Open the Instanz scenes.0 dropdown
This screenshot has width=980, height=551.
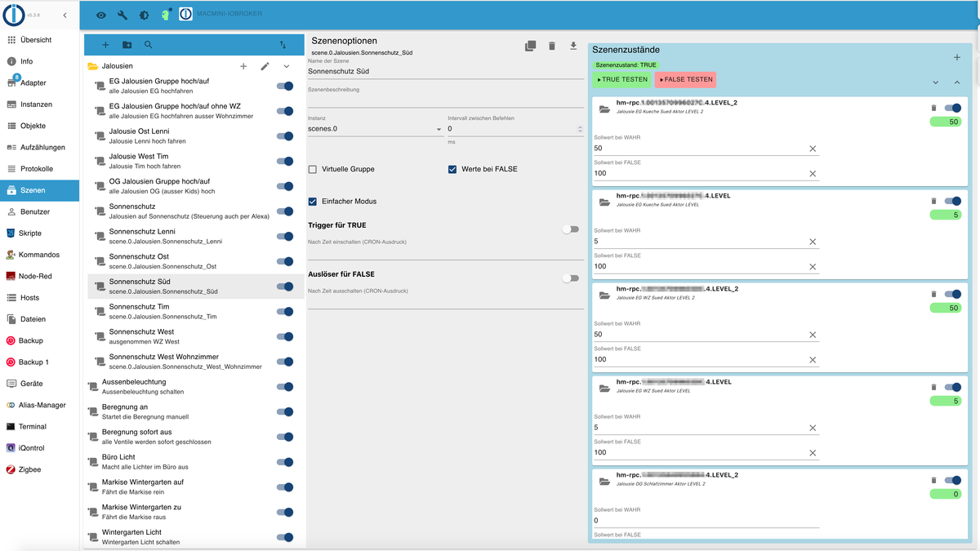pos(375,129)
